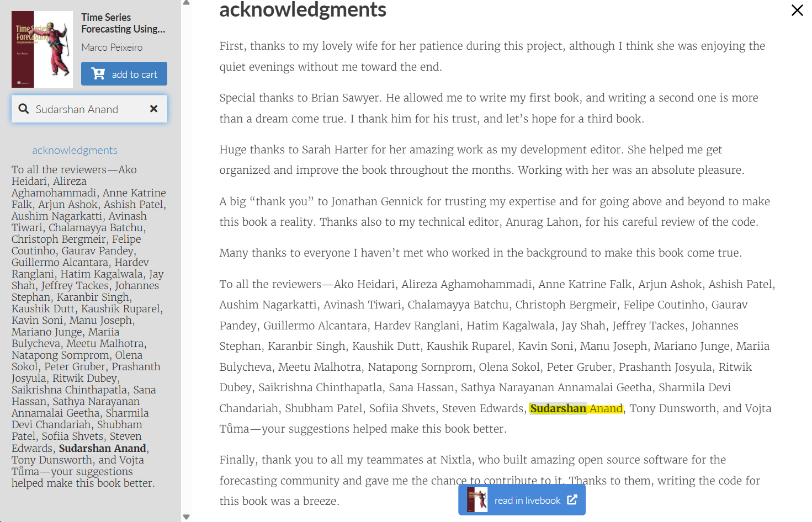The width and height of the screenshot is (812, 522).
Task: Open the Time Series Forecasting Using title
Action: click(x=123, y=23)
